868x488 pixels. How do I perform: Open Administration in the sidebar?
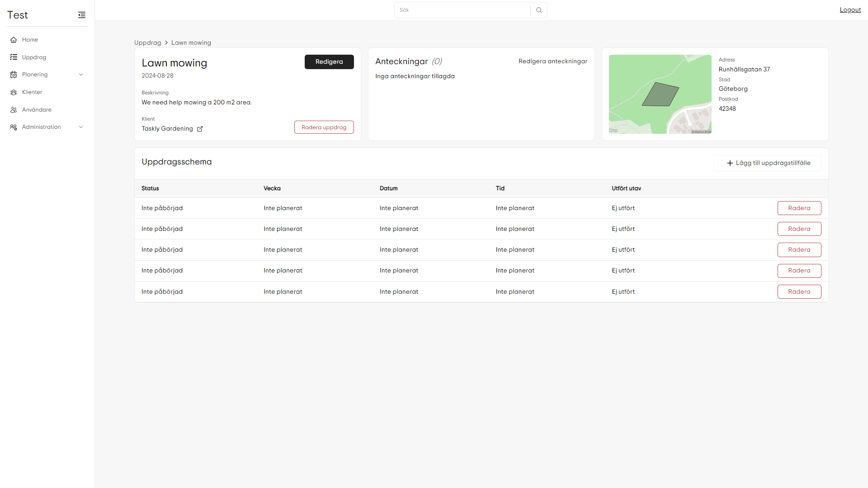(x=47, y=127)
